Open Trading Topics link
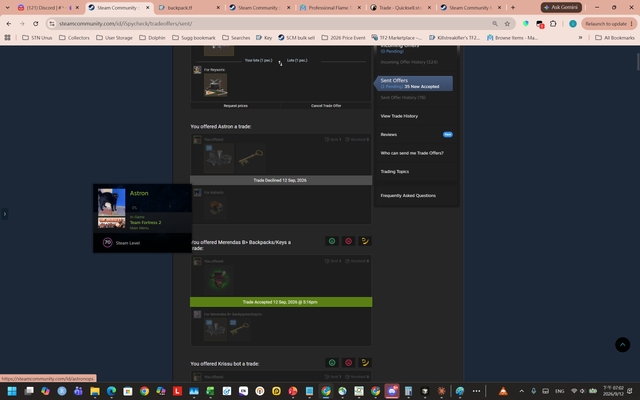Viewport: 640px width, 400px height. point(395,171)
